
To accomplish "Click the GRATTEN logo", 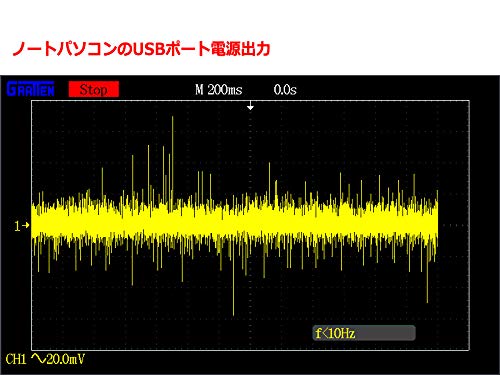I will pyautogui.click(x=30, y=89).
